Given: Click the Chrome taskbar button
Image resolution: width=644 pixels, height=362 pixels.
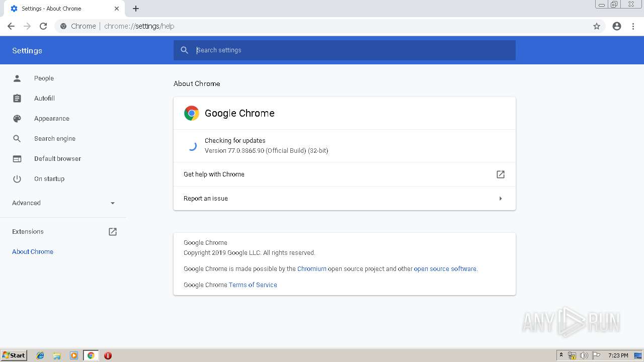Looking at the screenshot, I should (91, 355).
